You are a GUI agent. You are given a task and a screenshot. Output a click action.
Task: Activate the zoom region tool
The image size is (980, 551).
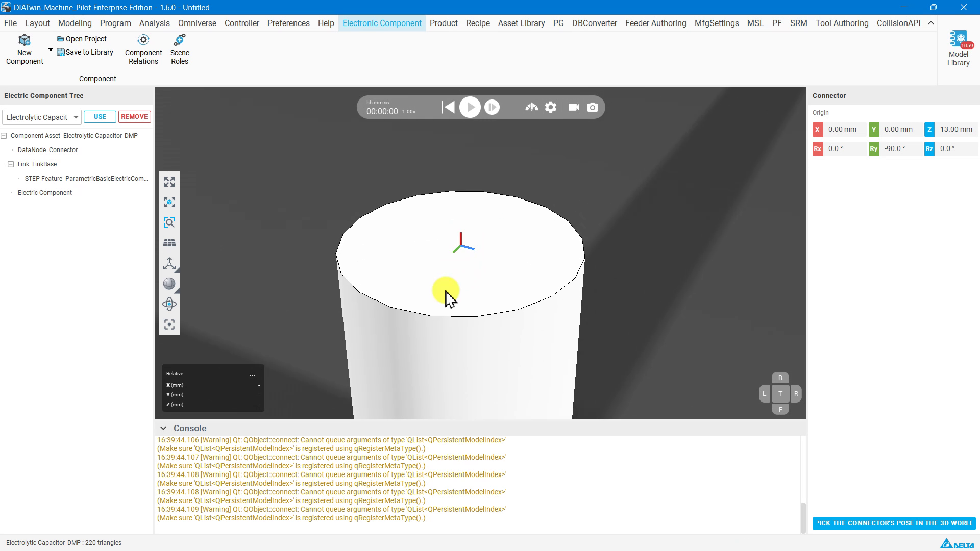tap(169, 223)
